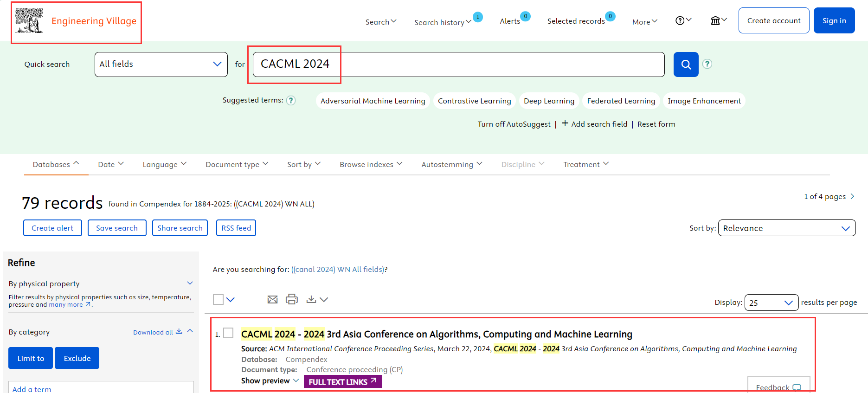
Task: Print selected records printer icon
Action: point(292,299)
